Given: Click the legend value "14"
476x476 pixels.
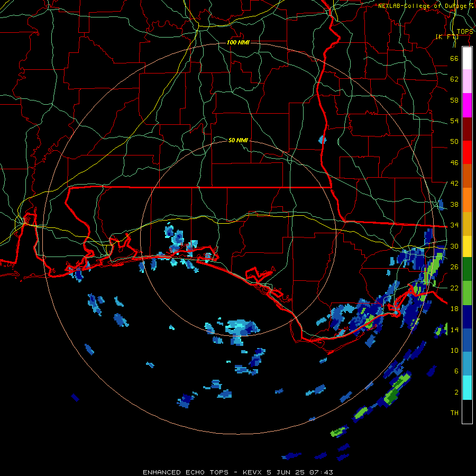Looking at the screenshot, I should click(454, 329).
